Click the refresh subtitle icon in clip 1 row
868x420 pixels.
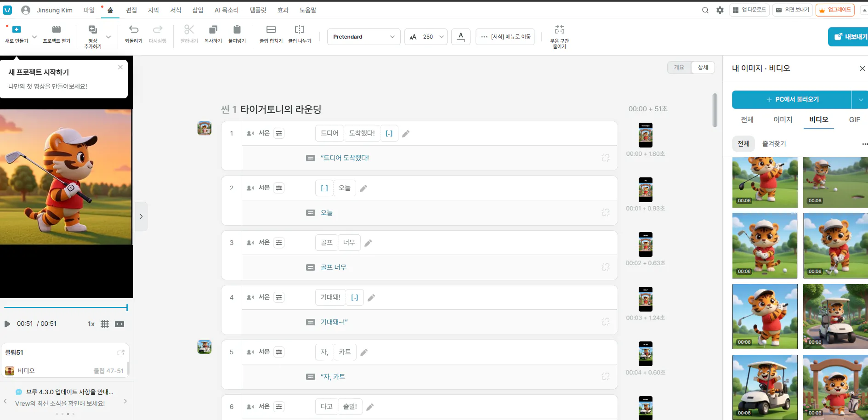tap(606, 158)
